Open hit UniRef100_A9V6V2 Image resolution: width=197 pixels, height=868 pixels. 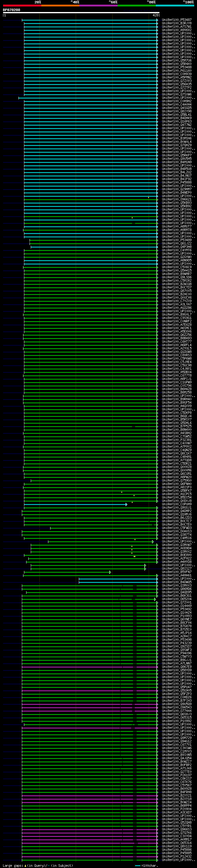176,30
